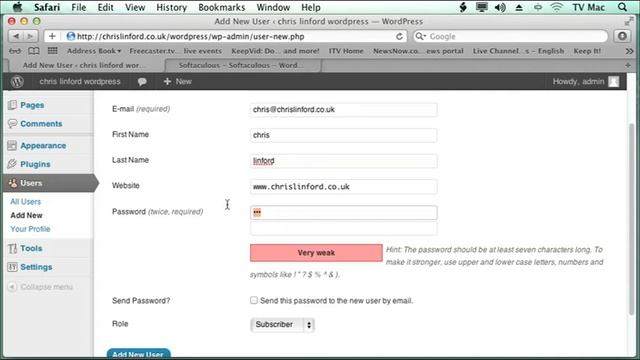640x360 pixels.
Task: Open the Edit menu
Action: point(105,7)
